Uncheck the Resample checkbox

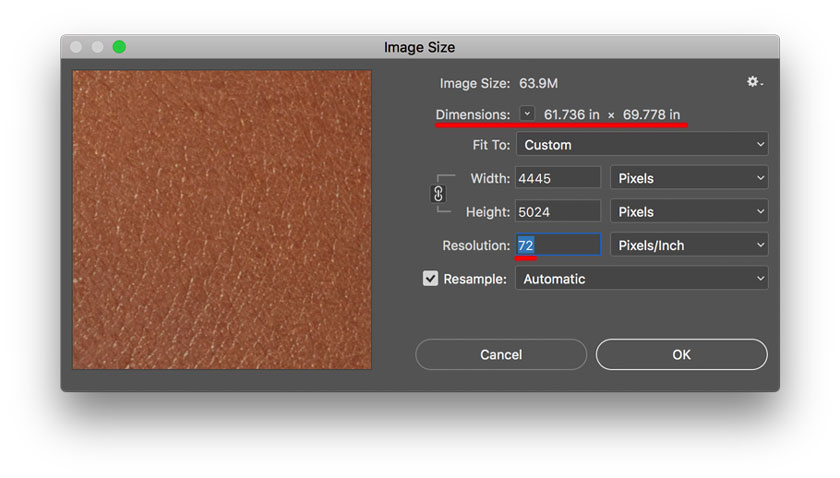click(x=431, y=279)
